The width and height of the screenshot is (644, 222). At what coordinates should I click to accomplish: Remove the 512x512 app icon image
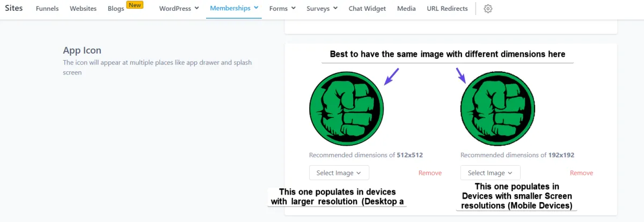430,173
